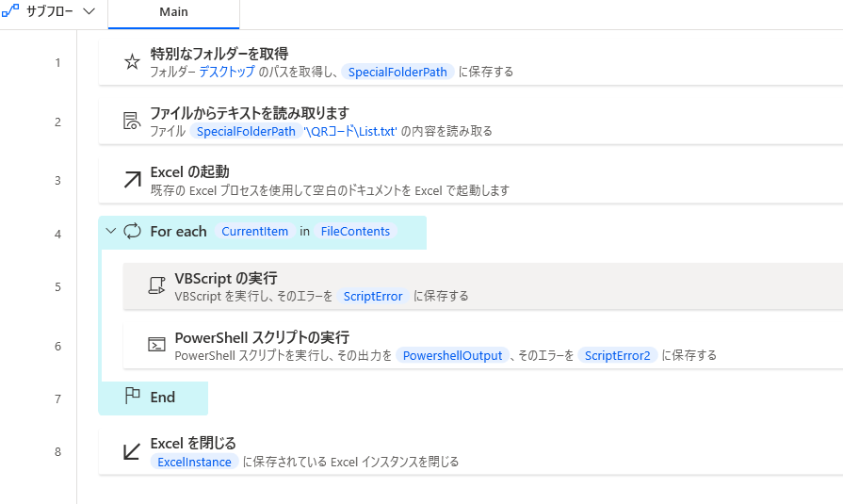Click the read-text-from-file action icon
843x504 pixels.
(132, 121)
